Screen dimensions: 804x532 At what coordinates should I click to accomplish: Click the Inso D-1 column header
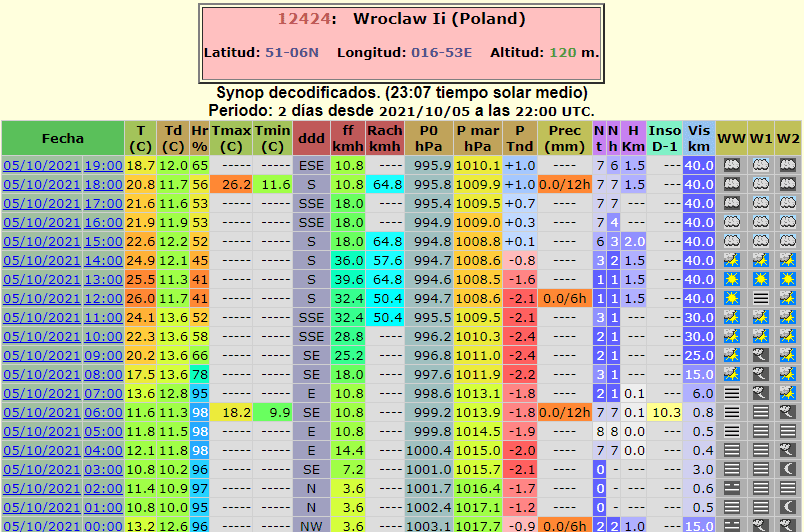[x=665, y=138]
